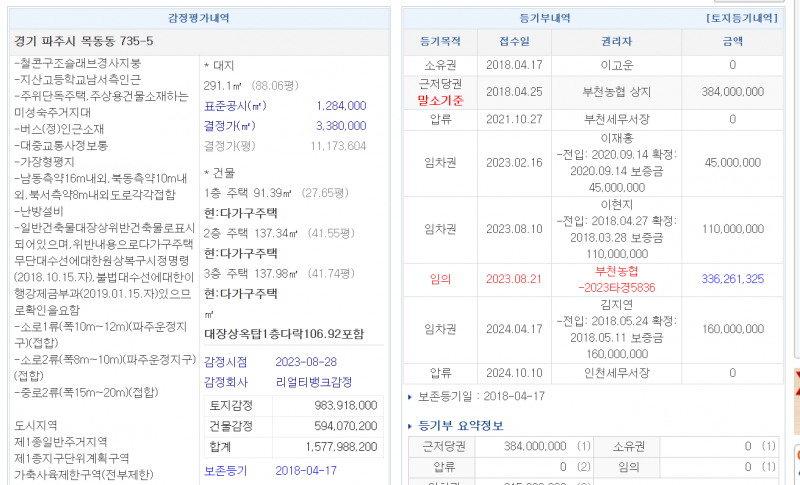The height and width of the screenshot is (485, 800).
Task: Click the 표준공시(㎡) label
Action: coord(235,105)
